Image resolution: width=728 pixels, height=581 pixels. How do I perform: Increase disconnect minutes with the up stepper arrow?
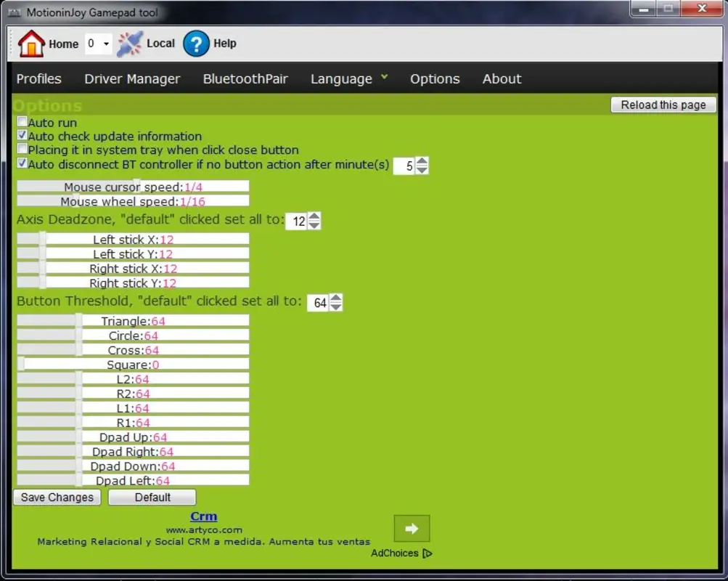coord(422,161)
